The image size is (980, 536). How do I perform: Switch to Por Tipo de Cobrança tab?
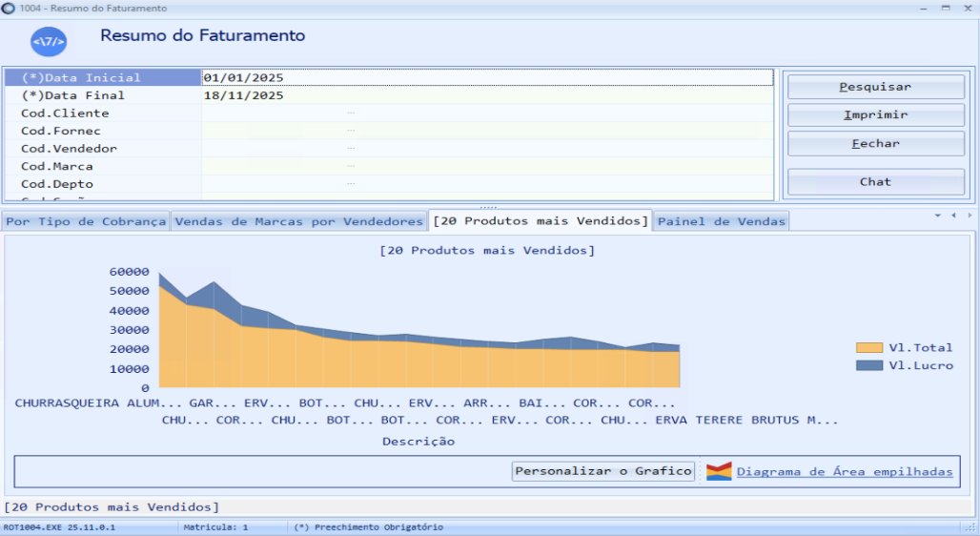point(85,221)
